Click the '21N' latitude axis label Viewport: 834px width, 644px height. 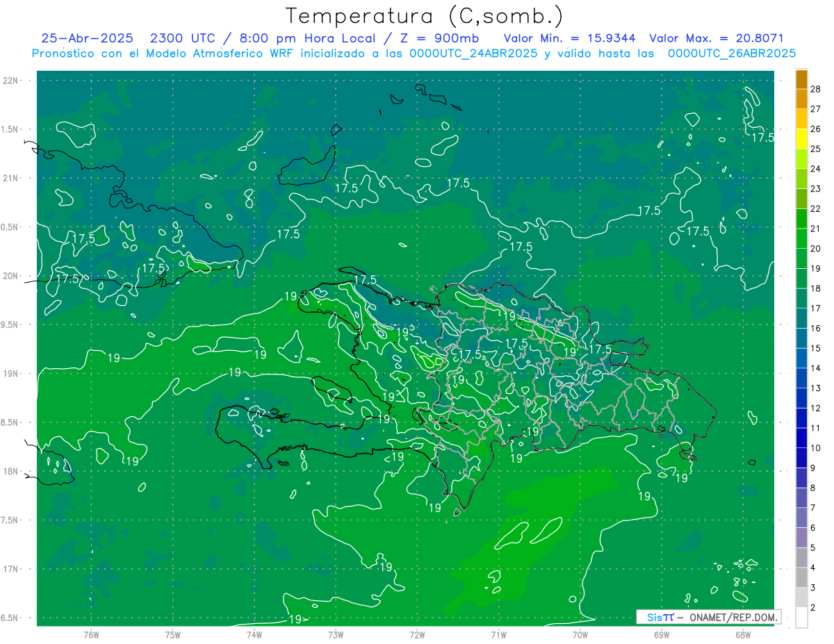coord(11,178)
